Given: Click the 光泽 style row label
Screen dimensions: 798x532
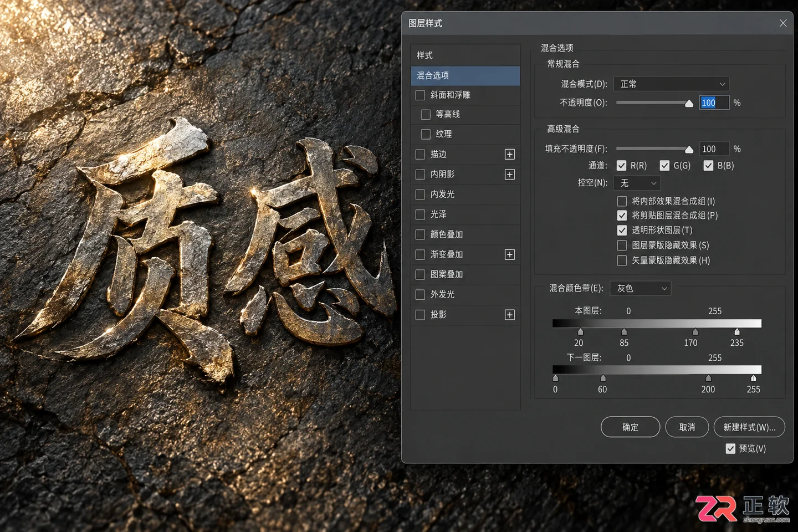Looking at the screenshot, I should click(x=438, y=214).
